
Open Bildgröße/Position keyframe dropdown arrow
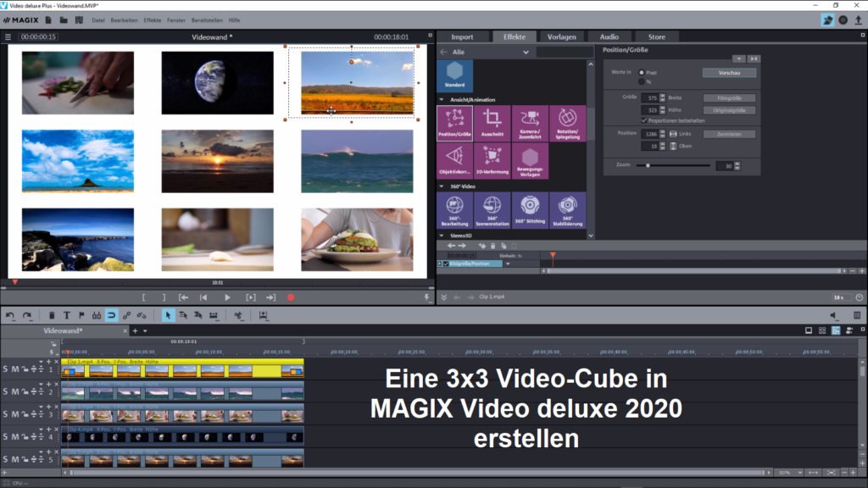point(508,264)
